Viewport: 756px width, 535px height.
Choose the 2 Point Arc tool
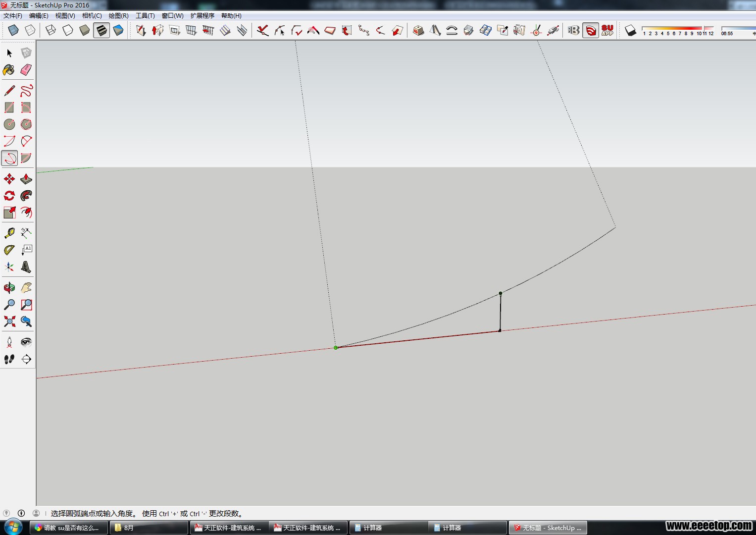point(26,141)
